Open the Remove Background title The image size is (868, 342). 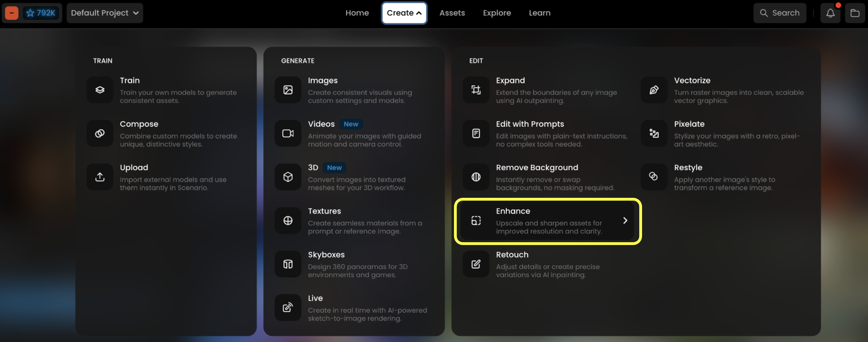click(x=537, y=167)
